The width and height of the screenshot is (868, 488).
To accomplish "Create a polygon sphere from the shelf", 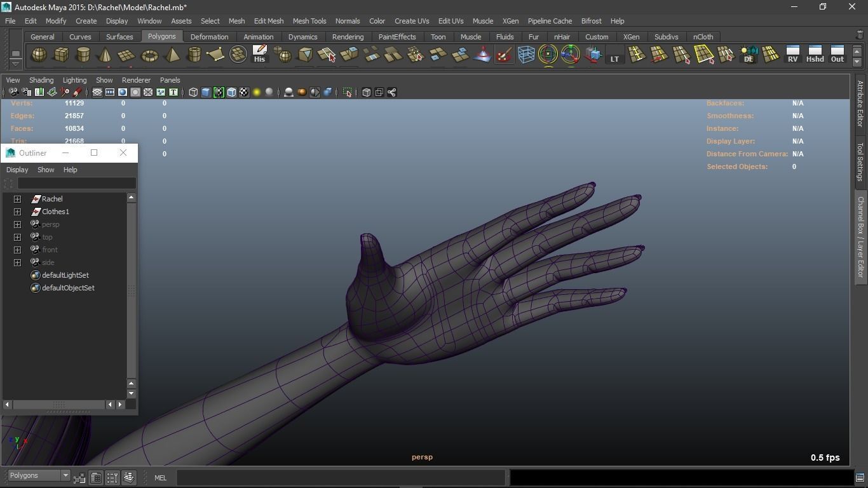I will tap(39, 55).
